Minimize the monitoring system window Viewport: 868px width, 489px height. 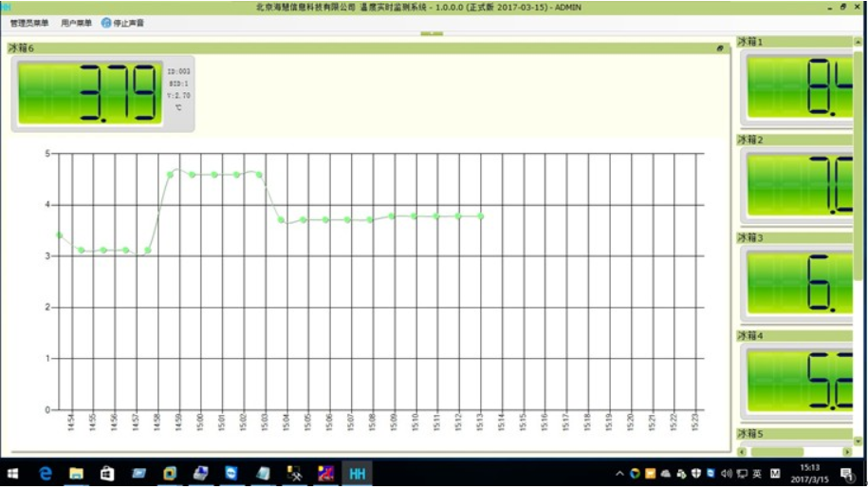[829, 8]
